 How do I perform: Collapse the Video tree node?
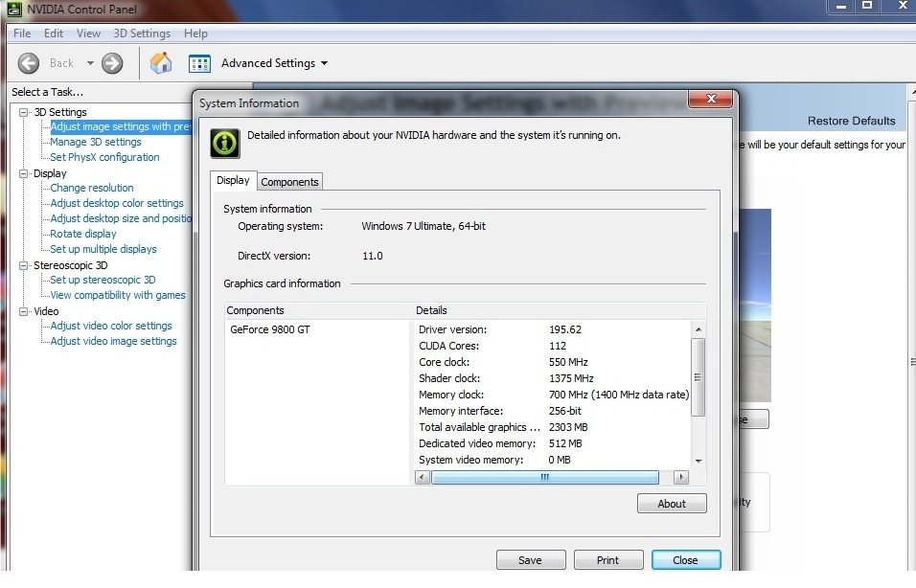(23, 311)
